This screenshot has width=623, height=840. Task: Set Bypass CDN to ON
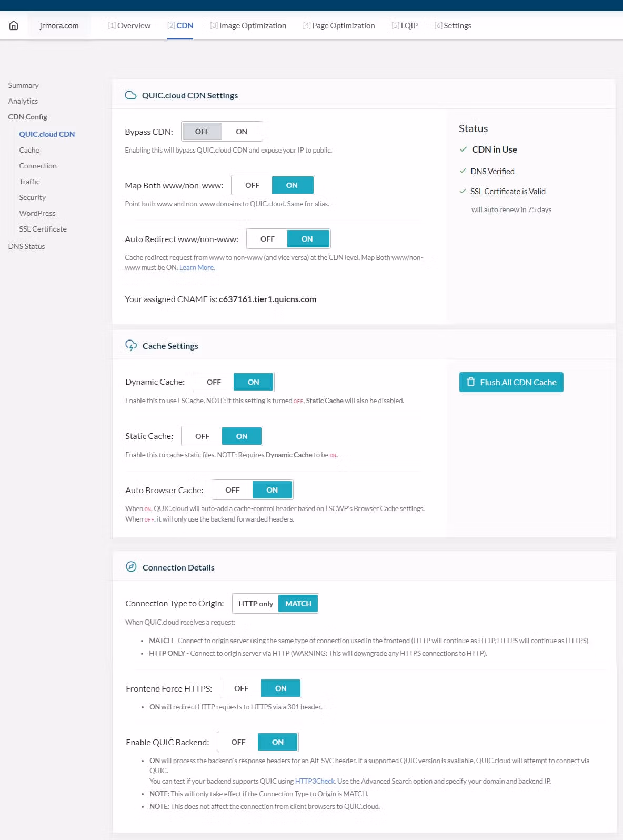click(x=242, y=132)
